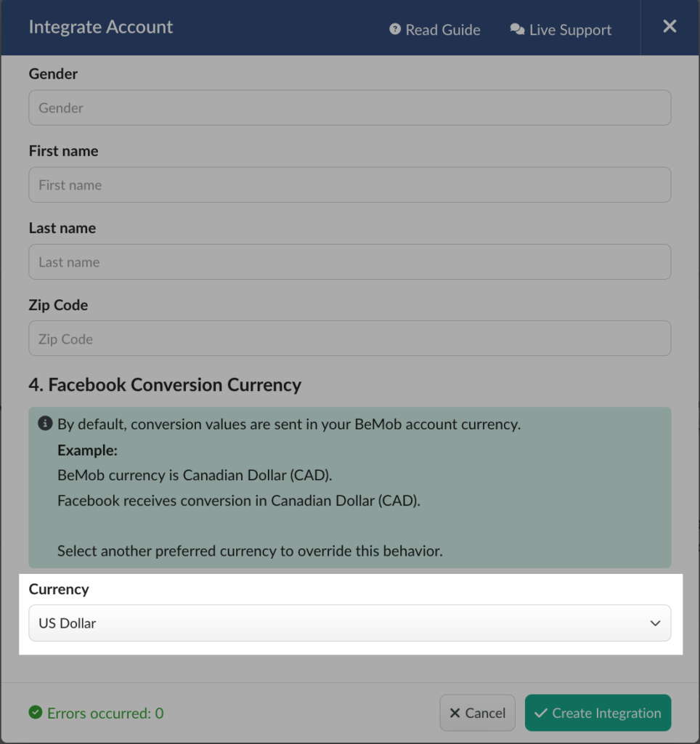Click the '4. Facebook Conversion Currency' heading

pos(165,385)
